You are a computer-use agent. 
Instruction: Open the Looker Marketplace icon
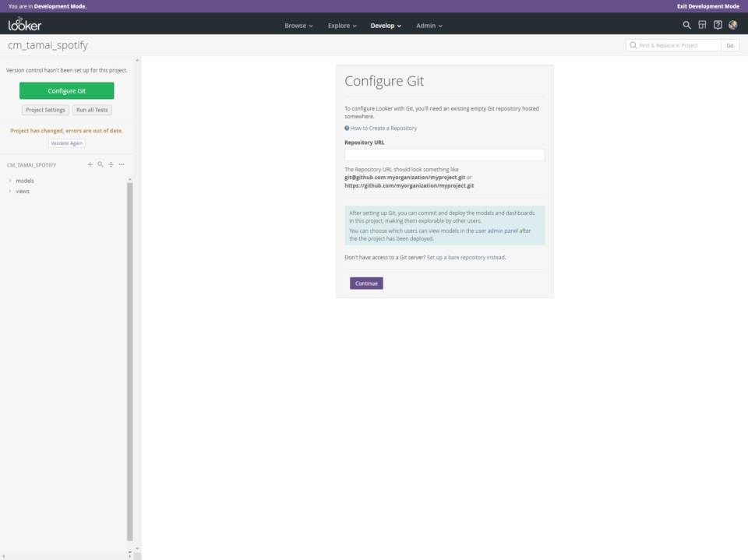coord(702,25)
